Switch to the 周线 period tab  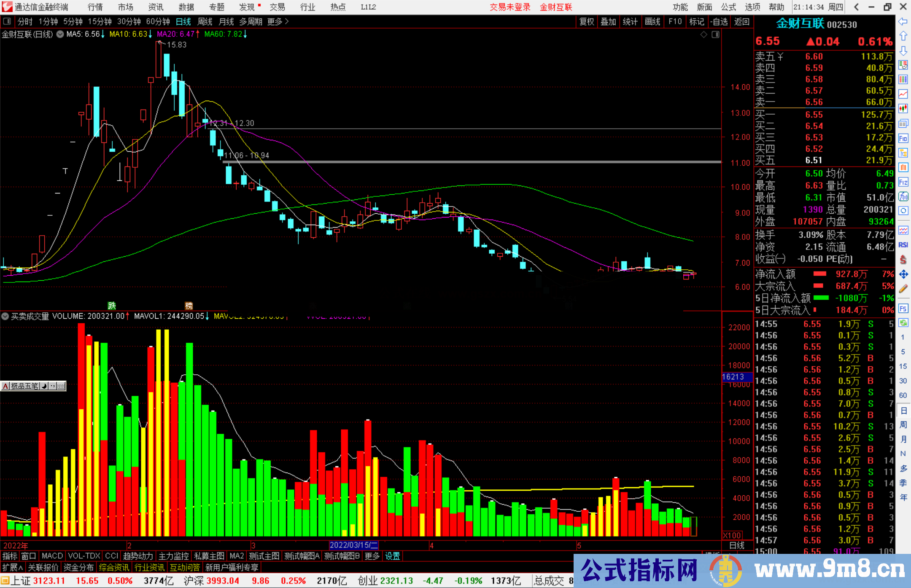click(205, 21)
